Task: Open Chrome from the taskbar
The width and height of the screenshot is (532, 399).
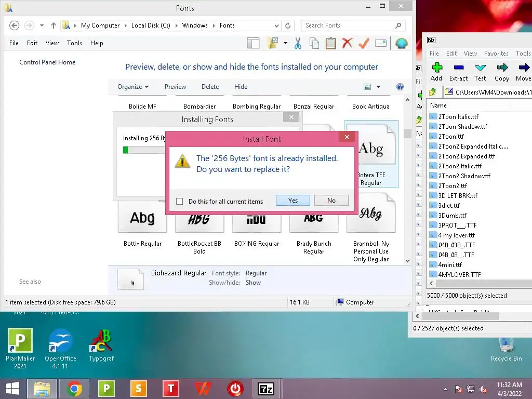Action: [74, 389]
